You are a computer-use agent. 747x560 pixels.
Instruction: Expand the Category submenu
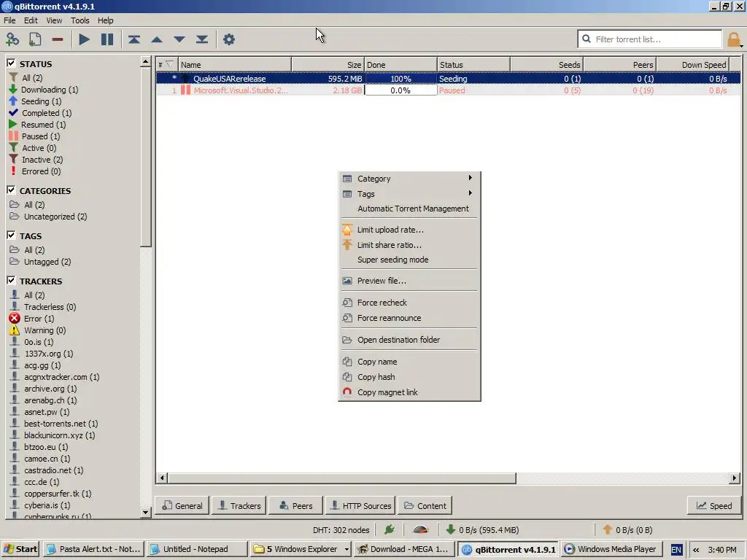pyautogui.click(x=409, y=178)
